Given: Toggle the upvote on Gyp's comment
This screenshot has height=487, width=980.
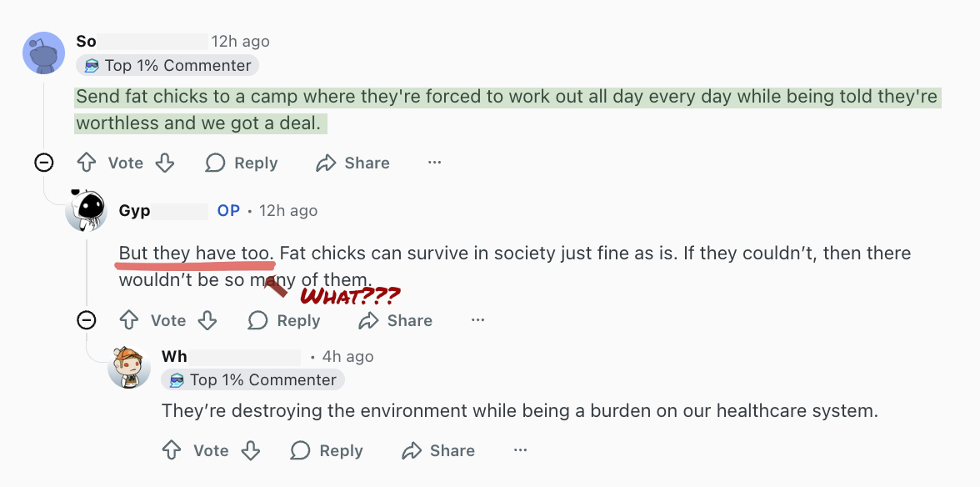Looking at the screenshot, I should (x=129, y=320).
